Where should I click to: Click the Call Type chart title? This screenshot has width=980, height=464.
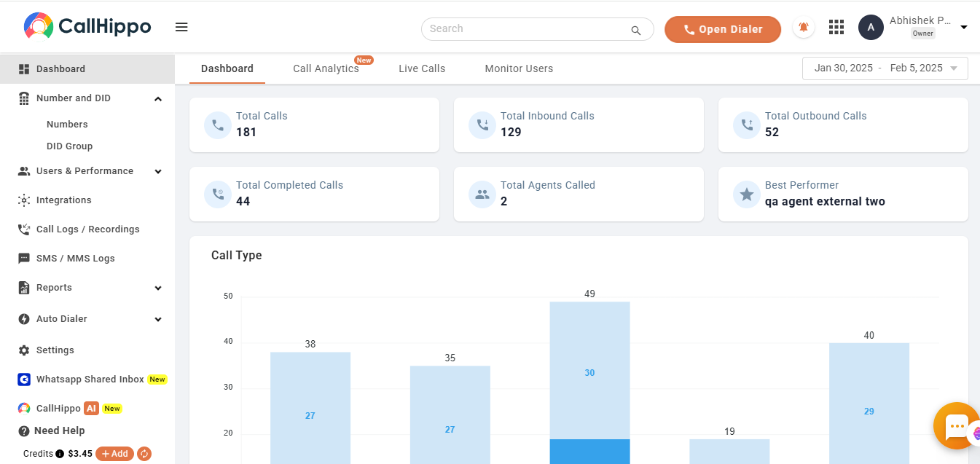click(237, 256)
